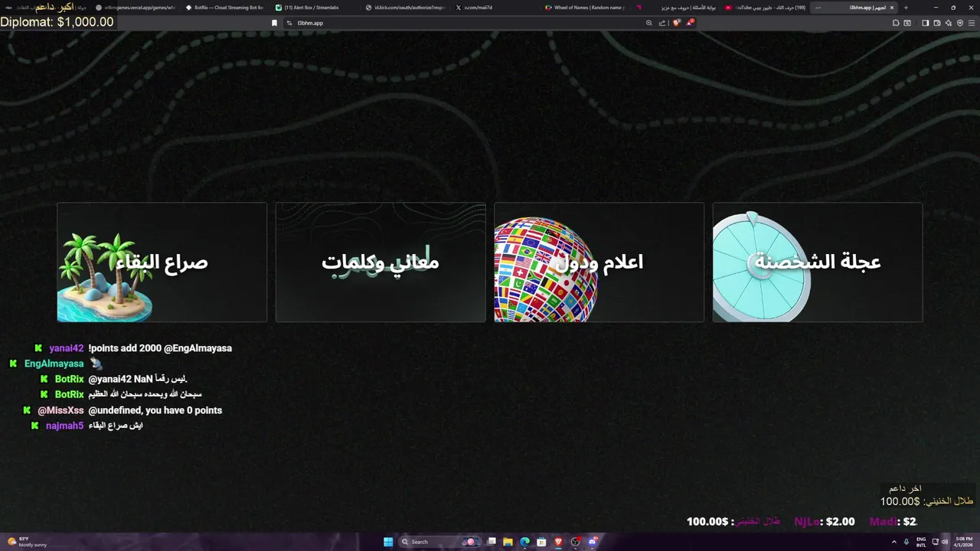The width and height of the screenshot is (980, 551).
Task: Switch to the BotRix Cloud Streaming Bot tab
Action: [224, 8]
